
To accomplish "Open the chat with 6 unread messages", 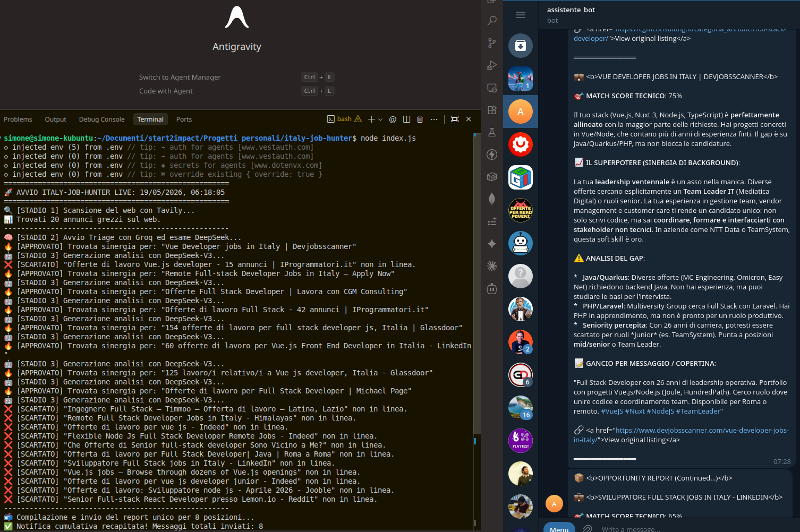I will pos(521,375).
